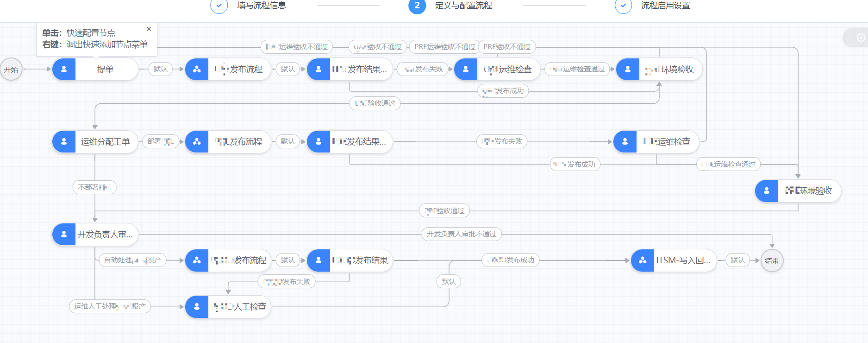Viewport: 868px width, 343px height.
Task: Select the 不部署 edge label
Action: 94,187
